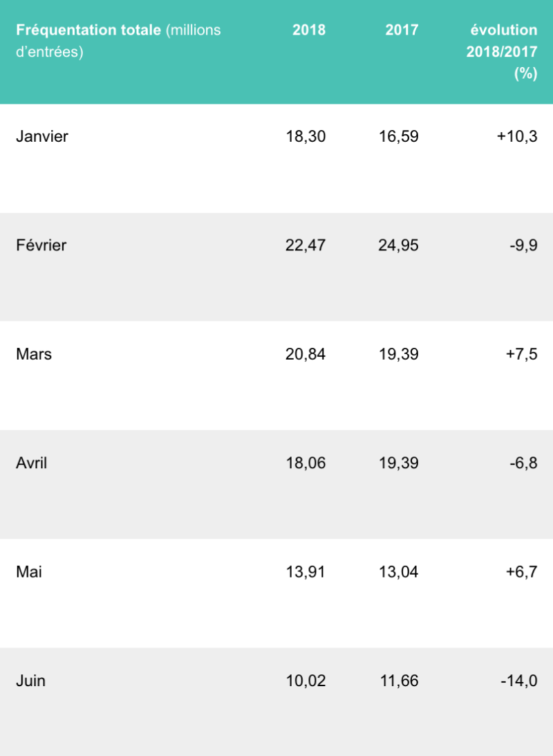This screenshot has width=553, height=756.
Task: Click the -9,9 evolution value
Action: [x=523, y=245]
